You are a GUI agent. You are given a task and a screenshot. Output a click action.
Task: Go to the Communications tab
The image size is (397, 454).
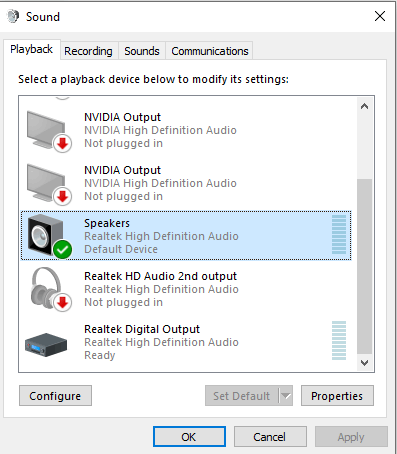pyautogui.click(x=210, y=51)
